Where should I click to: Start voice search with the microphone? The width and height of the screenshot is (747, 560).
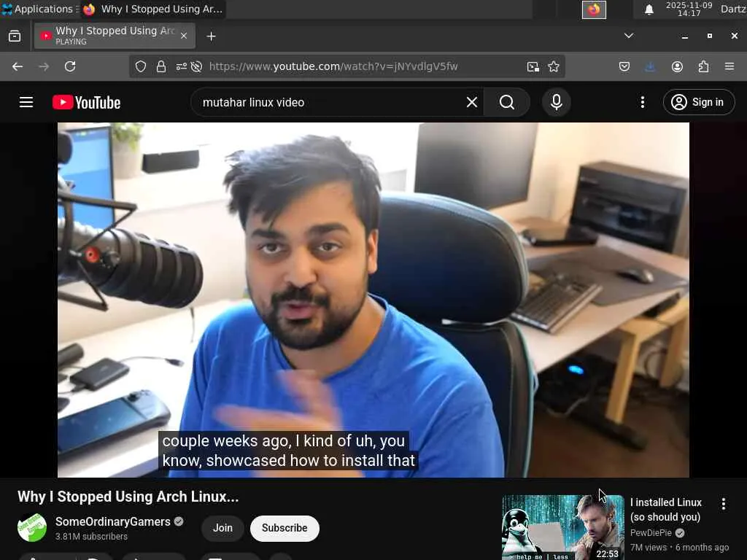(x=556, y=102)
